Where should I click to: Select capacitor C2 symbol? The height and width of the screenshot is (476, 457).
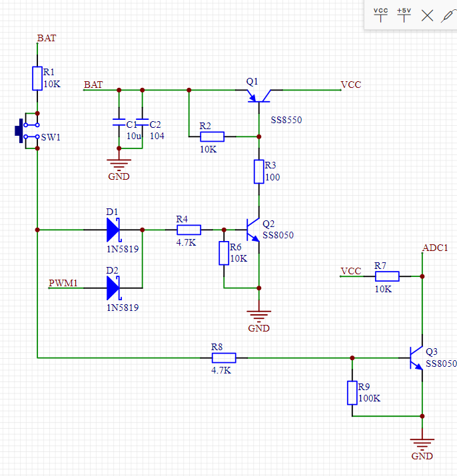point(142,122)
